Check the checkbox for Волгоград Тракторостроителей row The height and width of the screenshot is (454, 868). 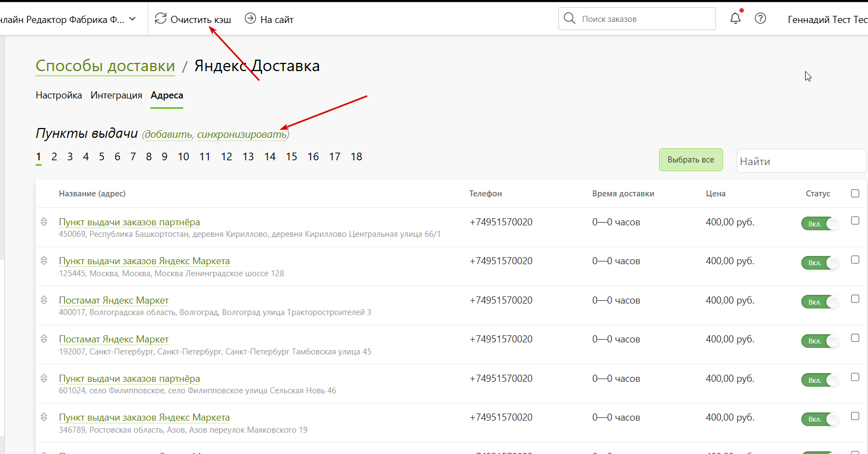(855, 299)
